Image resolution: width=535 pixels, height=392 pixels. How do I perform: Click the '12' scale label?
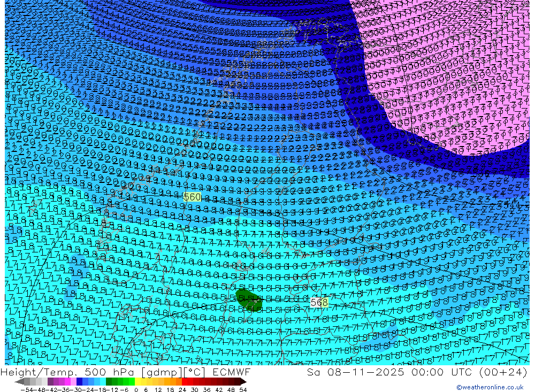(x=158, y=390)
